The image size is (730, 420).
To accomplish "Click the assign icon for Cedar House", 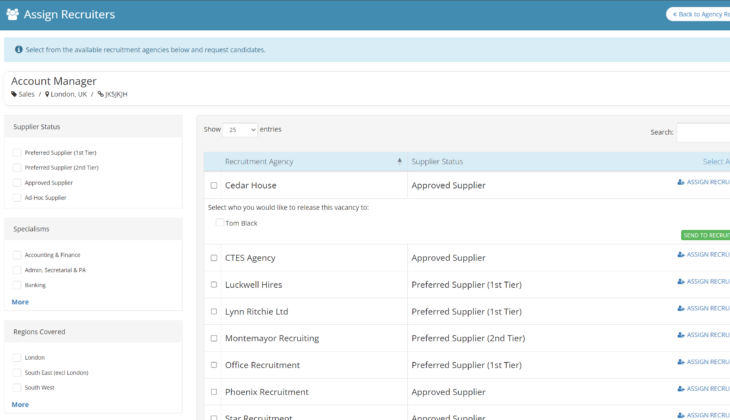I will coord(681,182).
